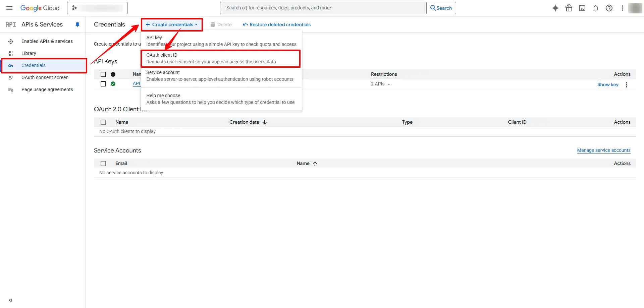The width and height of the screenshot is (644, 308).
Task: Open the help question mark icon
Action: pos(609,8)
